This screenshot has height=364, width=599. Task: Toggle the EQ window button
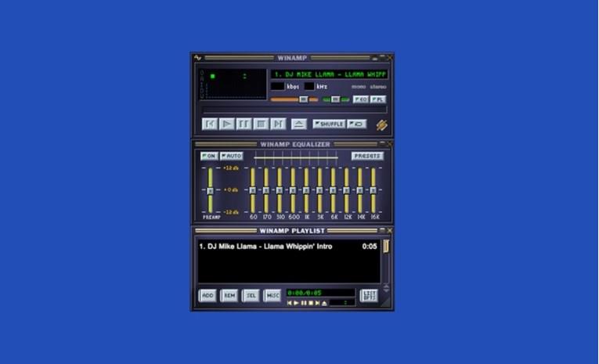361,99
